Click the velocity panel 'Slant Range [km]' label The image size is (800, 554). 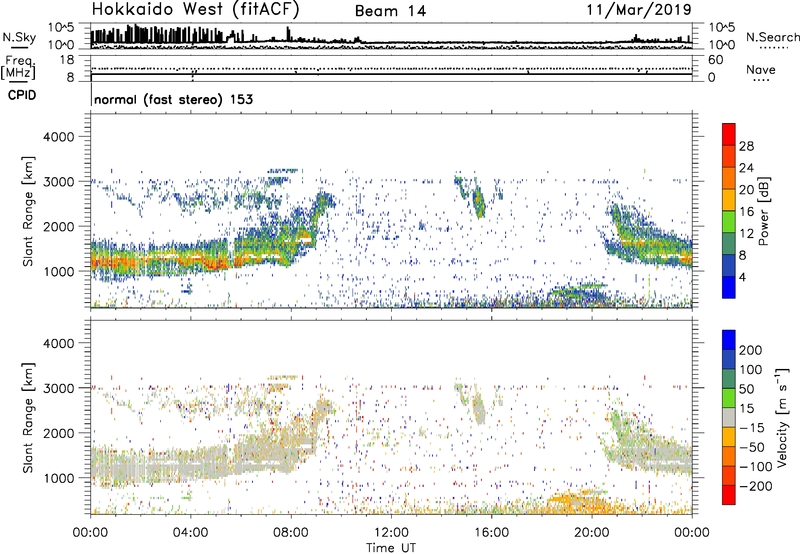point(28,418)
